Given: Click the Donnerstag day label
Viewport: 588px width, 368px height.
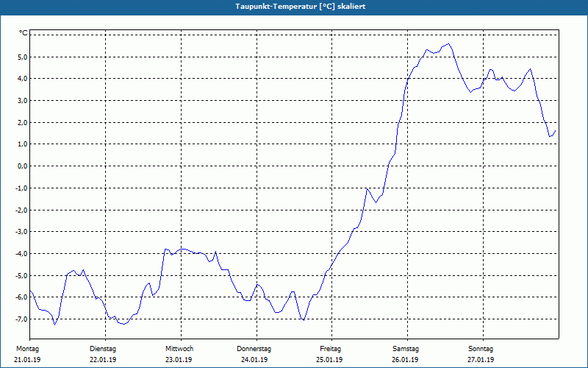Looking at the screenshot, I should pos(254,349).
